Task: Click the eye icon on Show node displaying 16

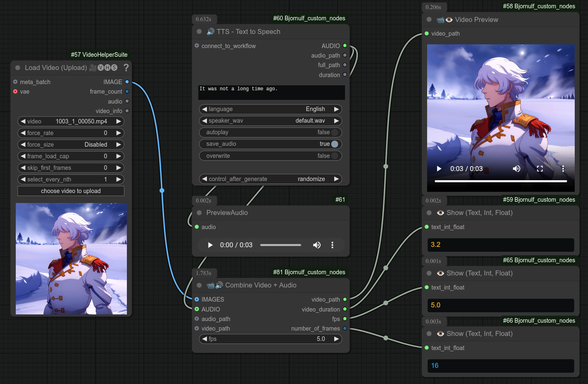Action: pyautogui.click(x=440, y=333)
